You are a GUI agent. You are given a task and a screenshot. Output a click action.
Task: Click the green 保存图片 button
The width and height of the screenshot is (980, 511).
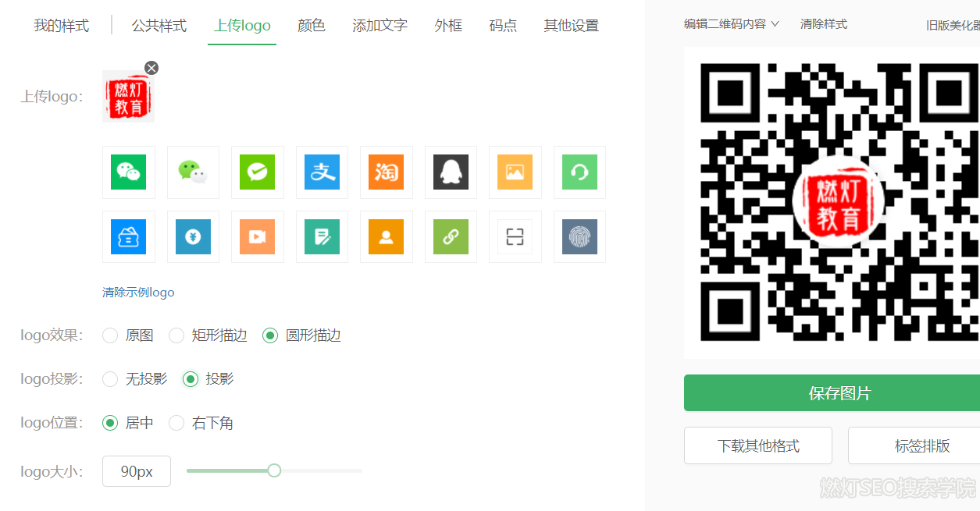coord(832,392)
